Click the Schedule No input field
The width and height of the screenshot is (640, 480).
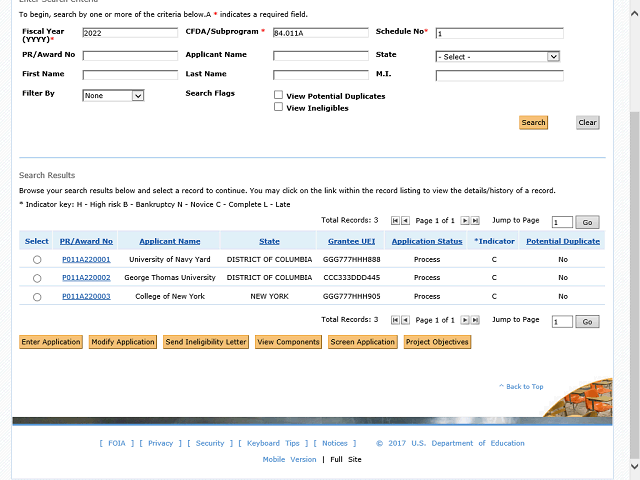(x=500, y=33)
